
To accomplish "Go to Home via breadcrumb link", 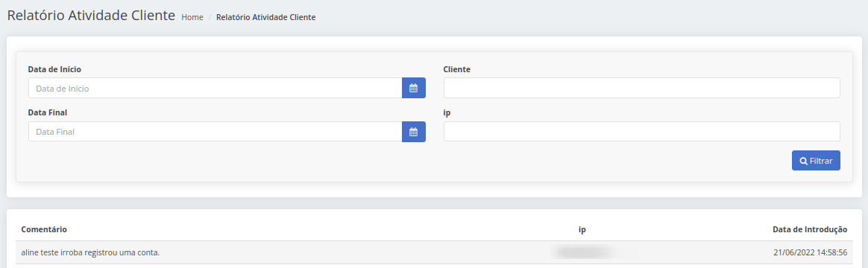I will [192, 17].
